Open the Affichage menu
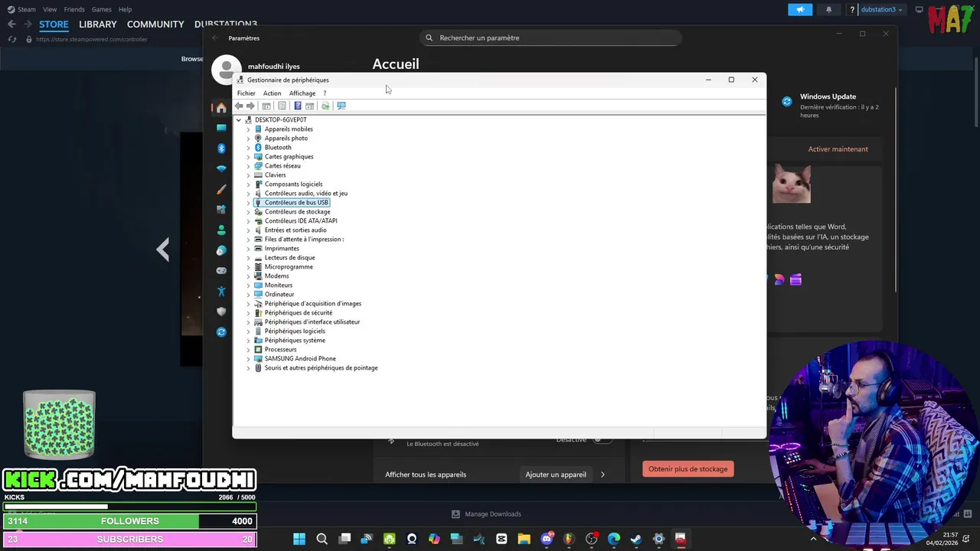 (302, 93)
